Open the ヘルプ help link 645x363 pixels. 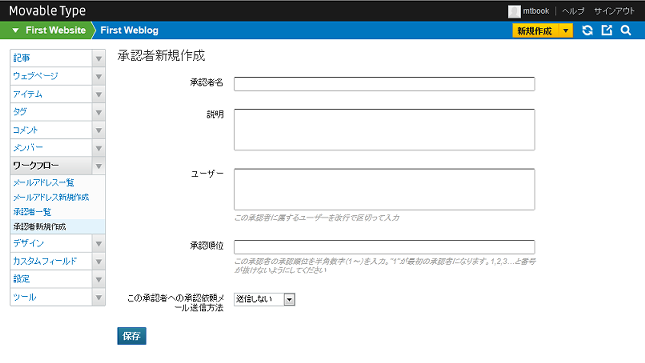pyautogui.click(x=573, y=11)
